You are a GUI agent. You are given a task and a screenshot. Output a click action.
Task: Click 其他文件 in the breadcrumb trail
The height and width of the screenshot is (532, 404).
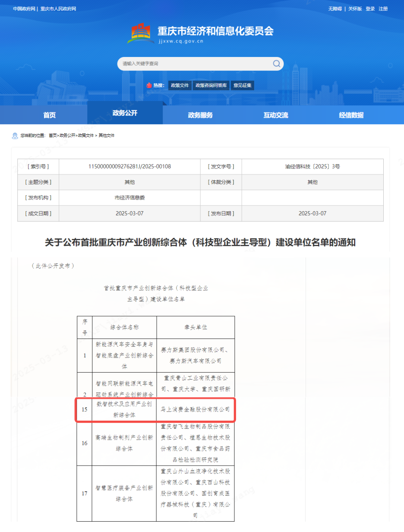click(x=106, y=136)
